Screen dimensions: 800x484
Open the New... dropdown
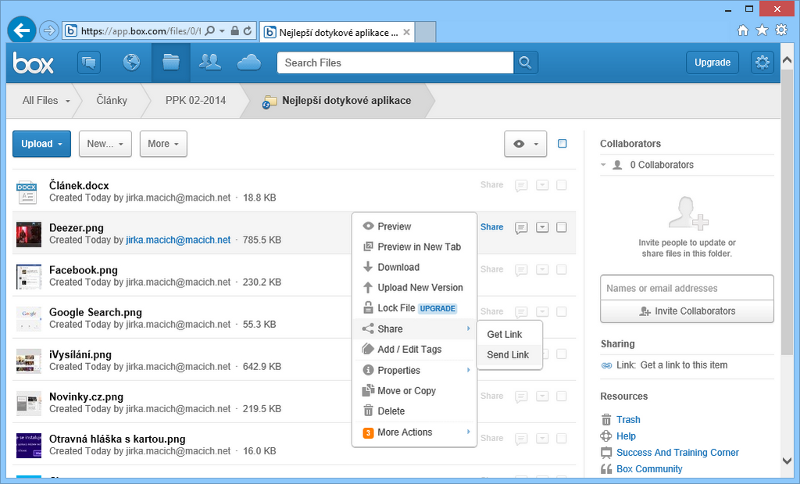[x=105, y=144]
